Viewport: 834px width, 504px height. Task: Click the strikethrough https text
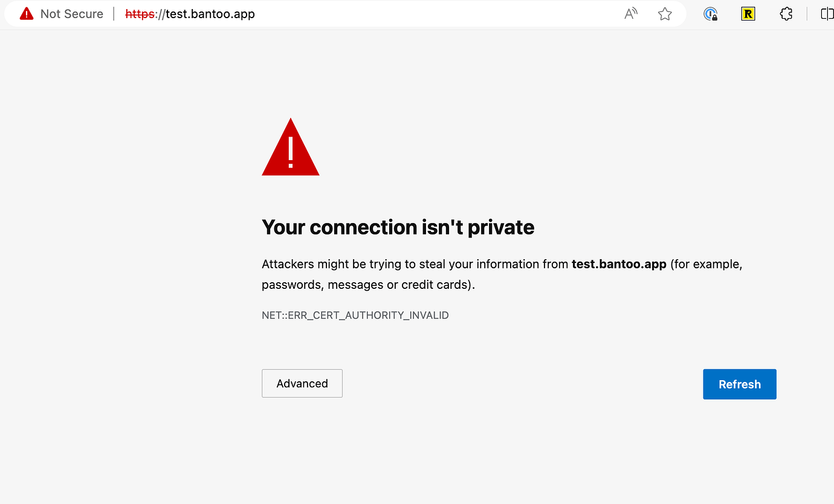click(140, 13)
